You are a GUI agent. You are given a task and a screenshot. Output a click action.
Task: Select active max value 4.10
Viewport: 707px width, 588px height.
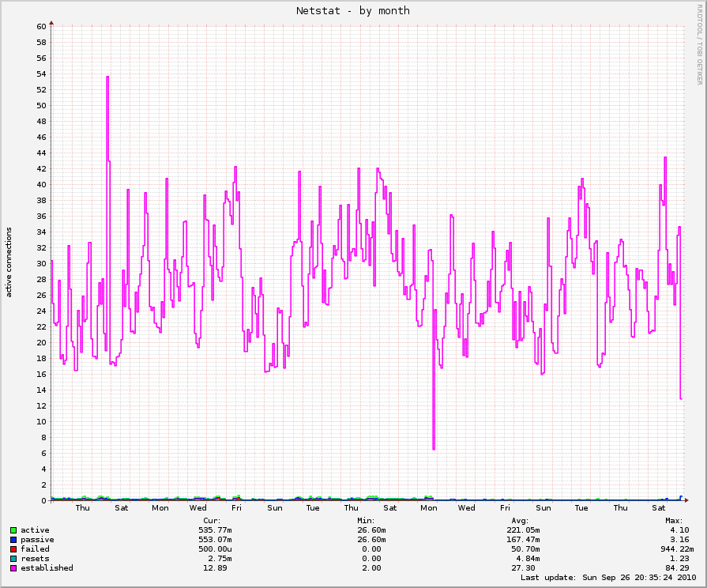(x=679, y=530)
